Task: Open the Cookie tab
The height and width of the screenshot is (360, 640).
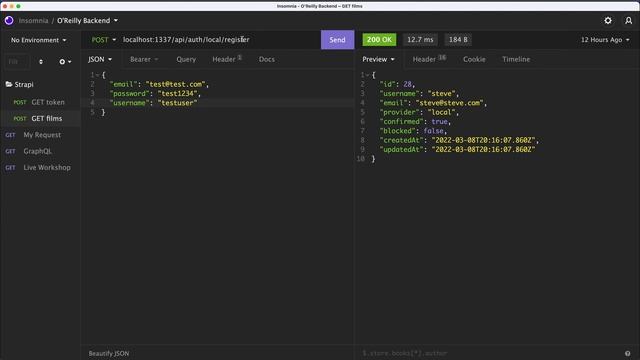Action: (474, 59)
